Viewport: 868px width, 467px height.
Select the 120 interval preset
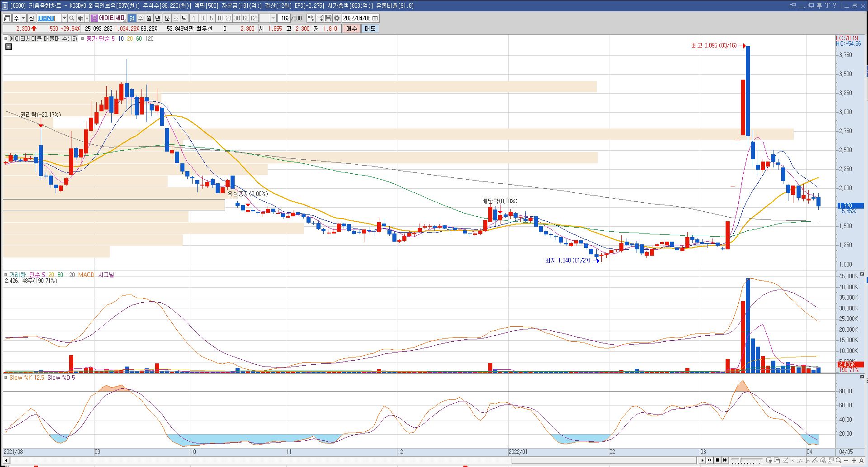[x=255, y=18]
